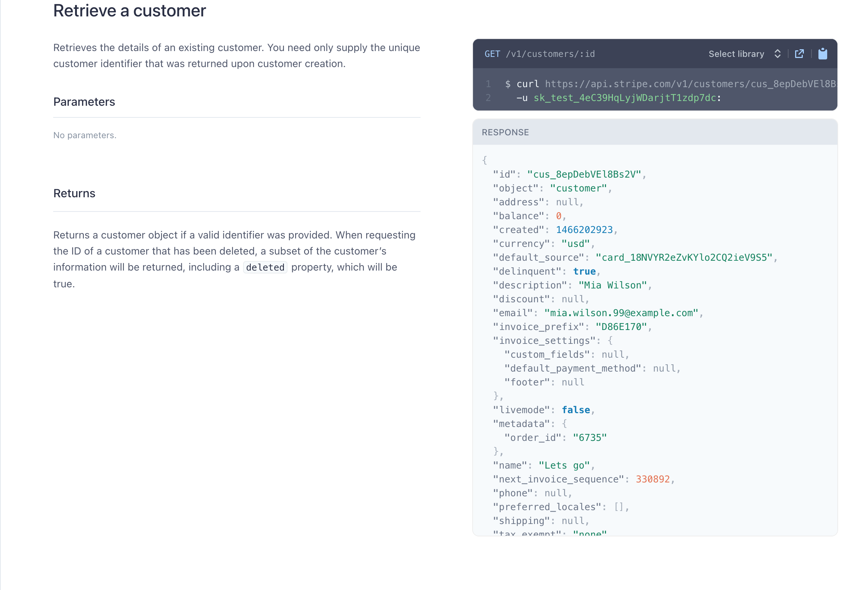Open the Select library dropdown
Viewport: 868px width, 590px height.
point(744,53)
